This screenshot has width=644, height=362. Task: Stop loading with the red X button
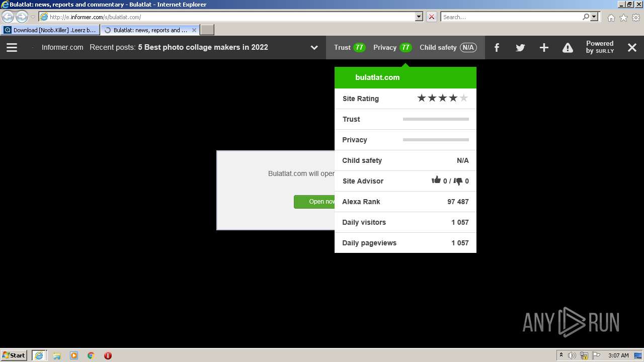pos(432,17)
